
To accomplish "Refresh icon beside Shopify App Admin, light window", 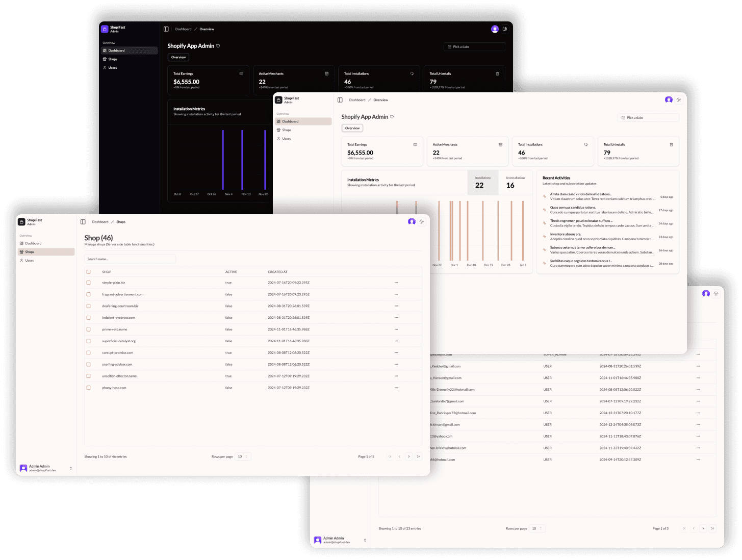I will tap(392, 117).
